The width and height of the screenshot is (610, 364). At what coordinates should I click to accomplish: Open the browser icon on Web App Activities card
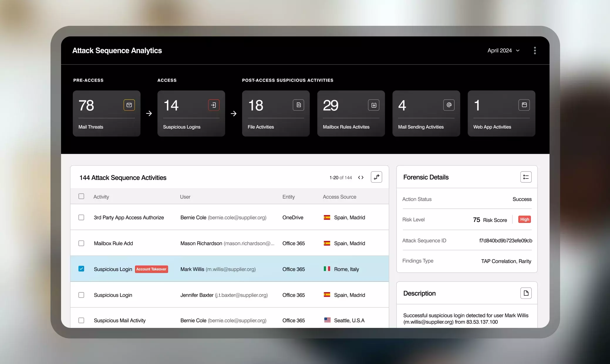(524, 105)
